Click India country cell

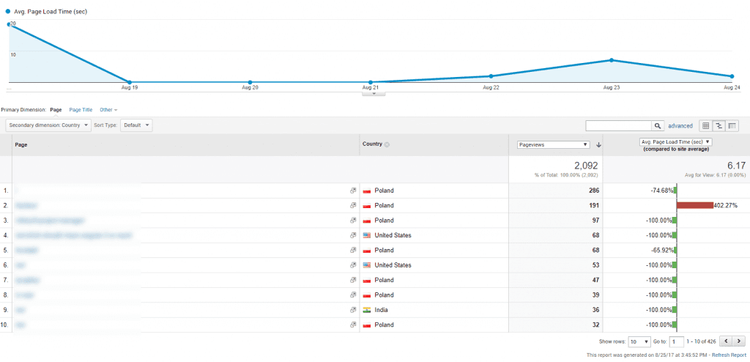click(381, 310)
